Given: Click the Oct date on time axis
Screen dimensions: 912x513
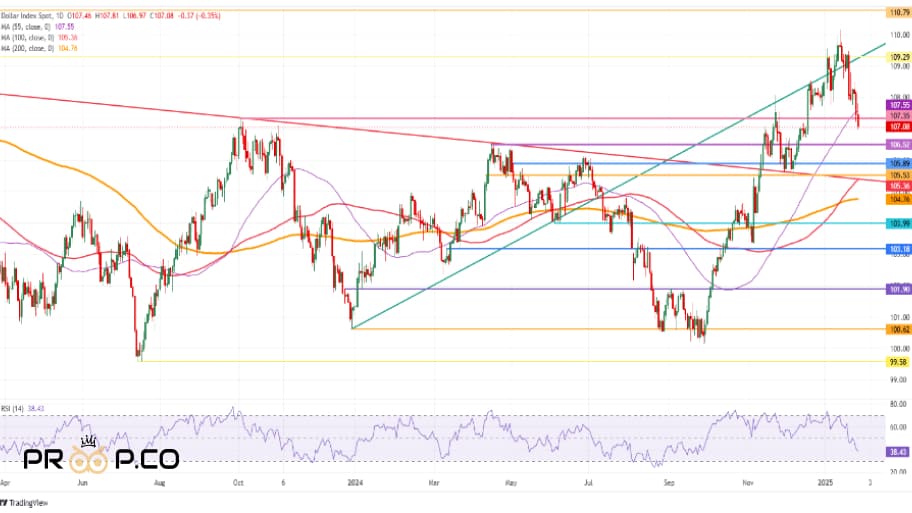Looking at the screenshot, I should click(x=237, y=483).
